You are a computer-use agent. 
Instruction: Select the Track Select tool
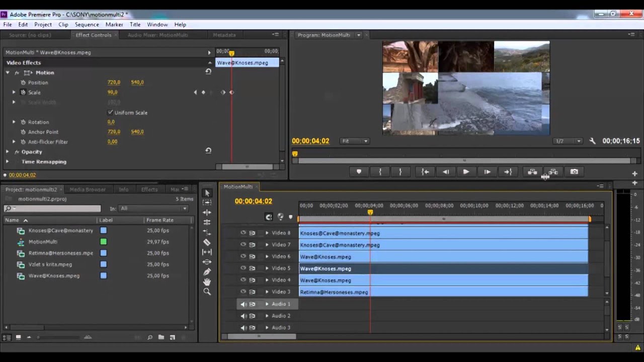(x=207, y=203)
